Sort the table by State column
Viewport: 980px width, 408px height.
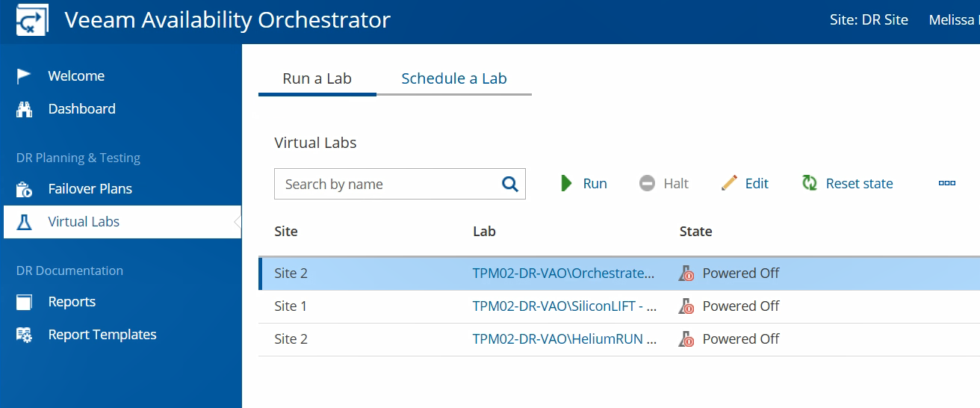point(695,232)
